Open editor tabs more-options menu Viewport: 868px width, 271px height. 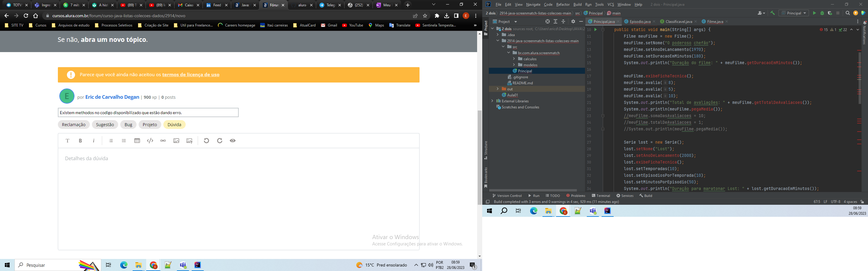pyautogui.click(x=858, y=22)
